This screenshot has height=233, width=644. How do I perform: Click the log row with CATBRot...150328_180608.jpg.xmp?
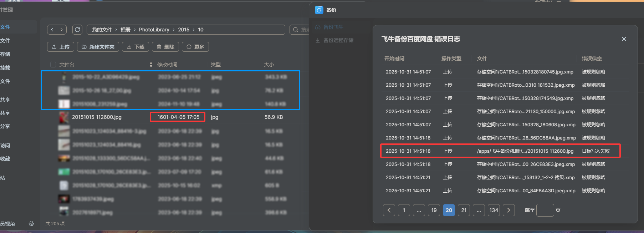click(505, 125)
